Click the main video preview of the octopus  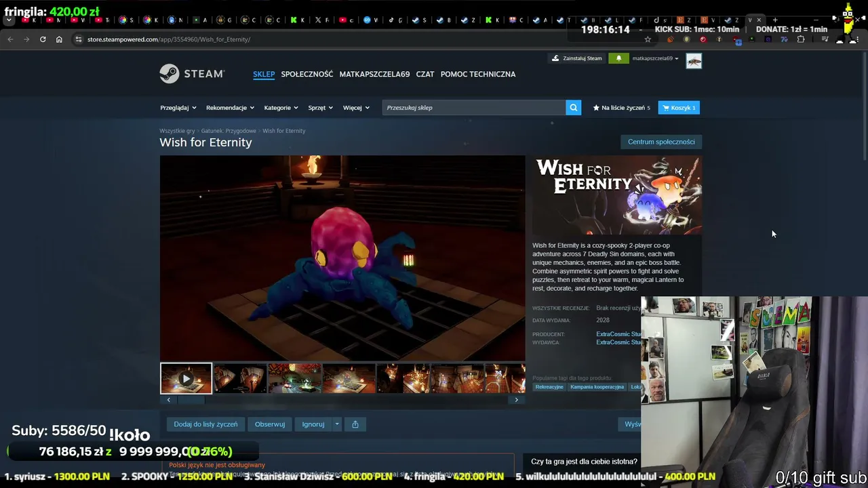point(342,258)
